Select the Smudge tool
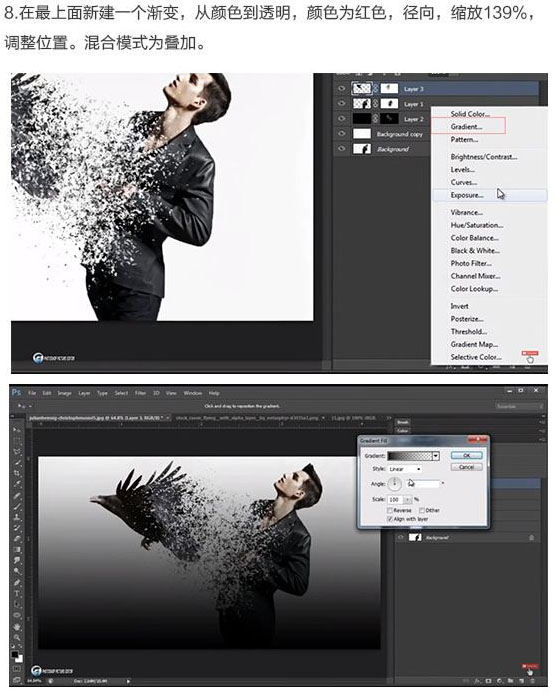 pos(16,560)
